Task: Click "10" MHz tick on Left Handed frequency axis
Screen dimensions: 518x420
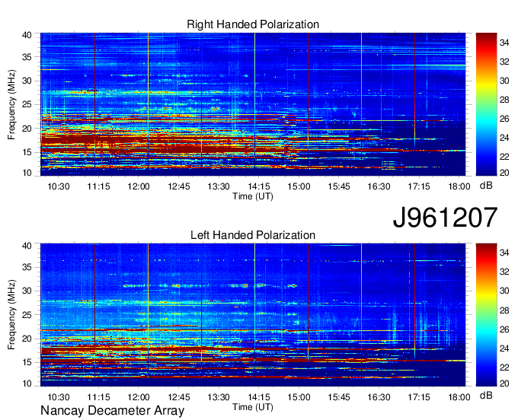Action: tap(27, 383)
